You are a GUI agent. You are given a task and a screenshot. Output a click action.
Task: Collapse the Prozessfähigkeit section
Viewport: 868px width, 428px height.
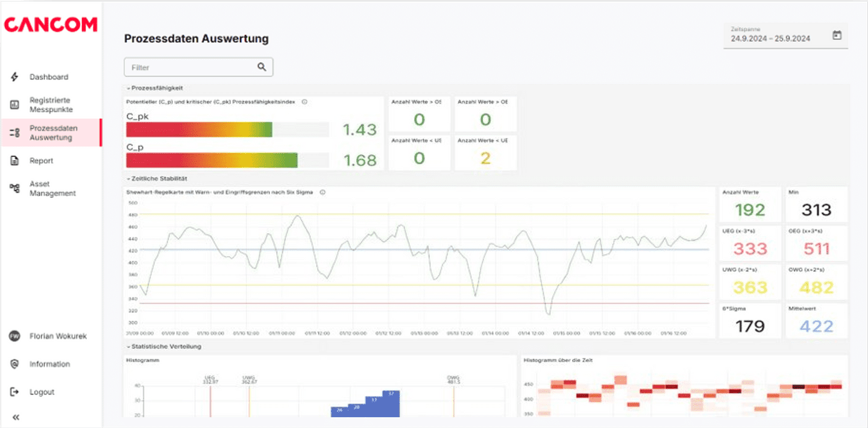(128, 88)
